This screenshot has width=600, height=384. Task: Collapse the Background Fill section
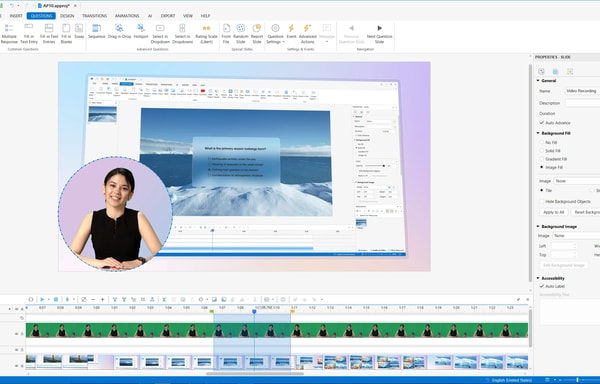538,133
